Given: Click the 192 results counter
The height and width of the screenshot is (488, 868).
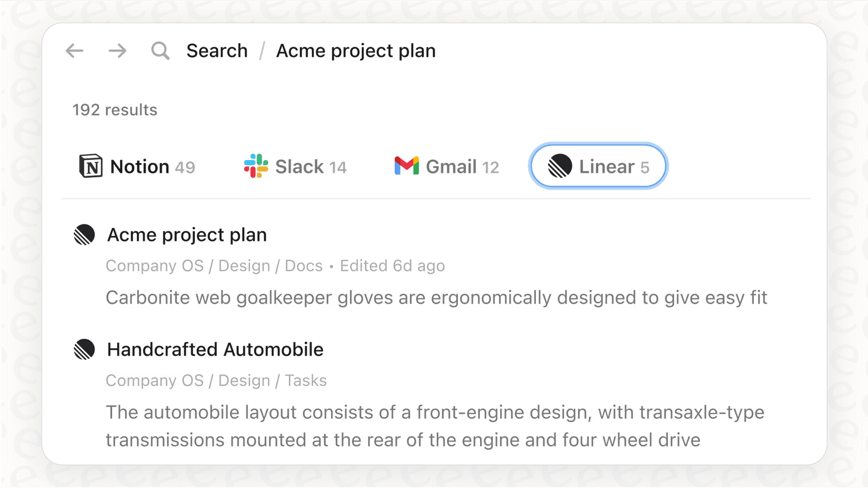Looking at the screenshot, I should click(115, 109).
